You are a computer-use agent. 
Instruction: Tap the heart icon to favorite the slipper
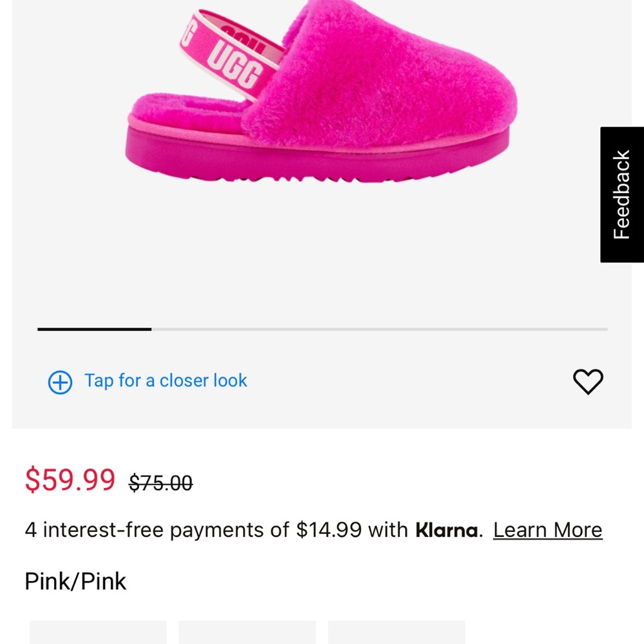[x=587, y=381]
